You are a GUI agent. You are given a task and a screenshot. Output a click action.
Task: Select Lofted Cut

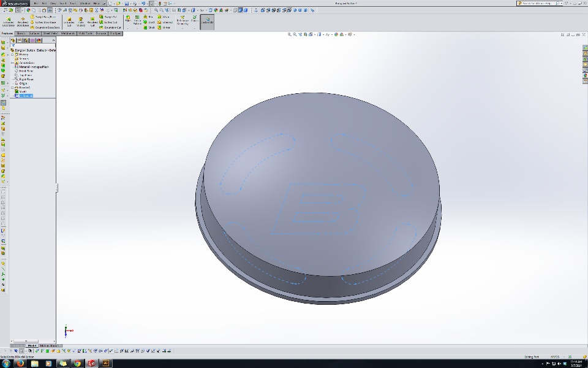click(x=108, y=22)
